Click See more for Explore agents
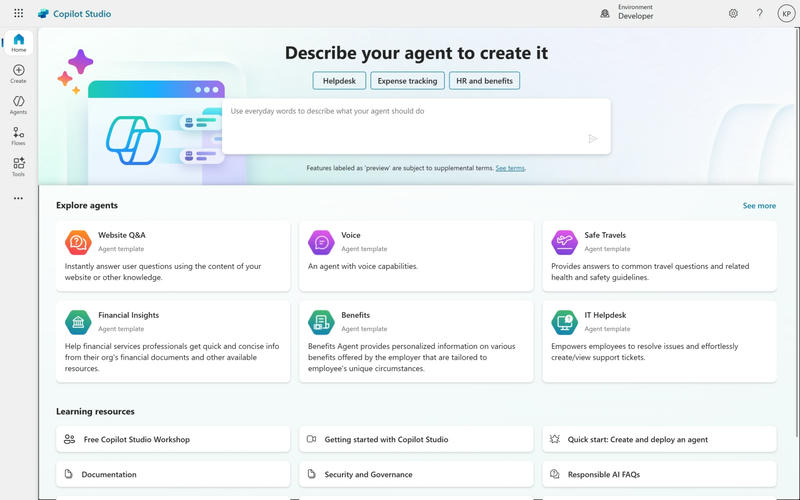The width and height of the screenshot is (800, 500). pos(759,206)
